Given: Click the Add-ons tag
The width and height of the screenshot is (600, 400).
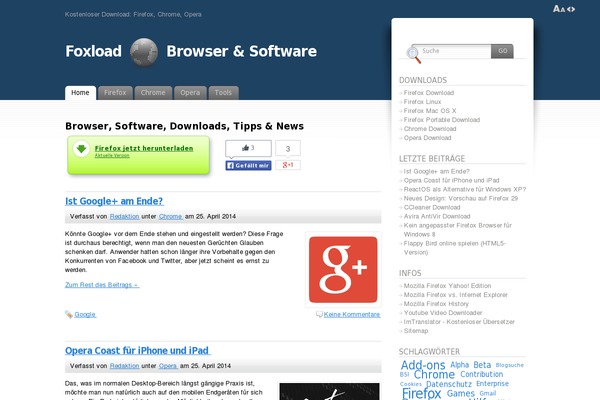Looking at the screenshot, I should pyautogui.click(x=423, y=365).
